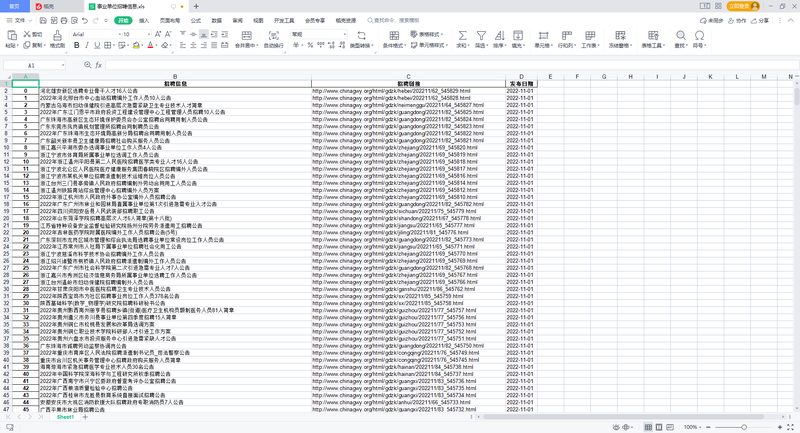
Task: Expand the font color dropdown arrow
Action: click(157, 45)
